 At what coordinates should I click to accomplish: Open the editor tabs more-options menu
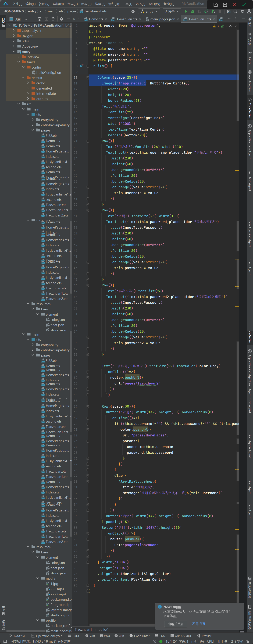pyautogui.click(x=236, y=19)
